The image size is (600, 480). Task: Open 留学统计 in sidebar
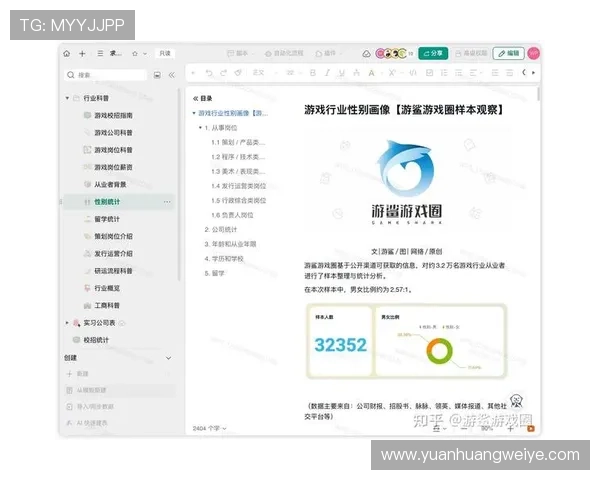107,219
